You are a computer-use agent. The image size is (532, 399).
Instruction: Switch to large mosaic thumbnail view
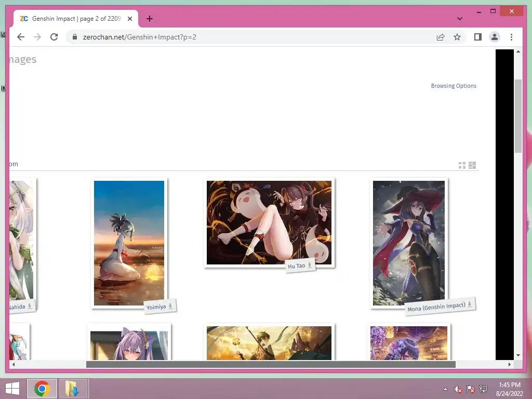(472, 165)
